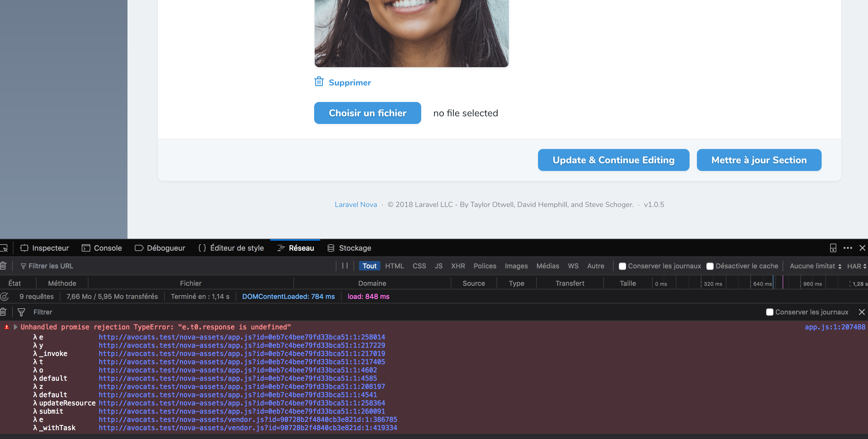Pause network recording with the pause icon
This screenshot has width=868, height=439.
point(345,266)
